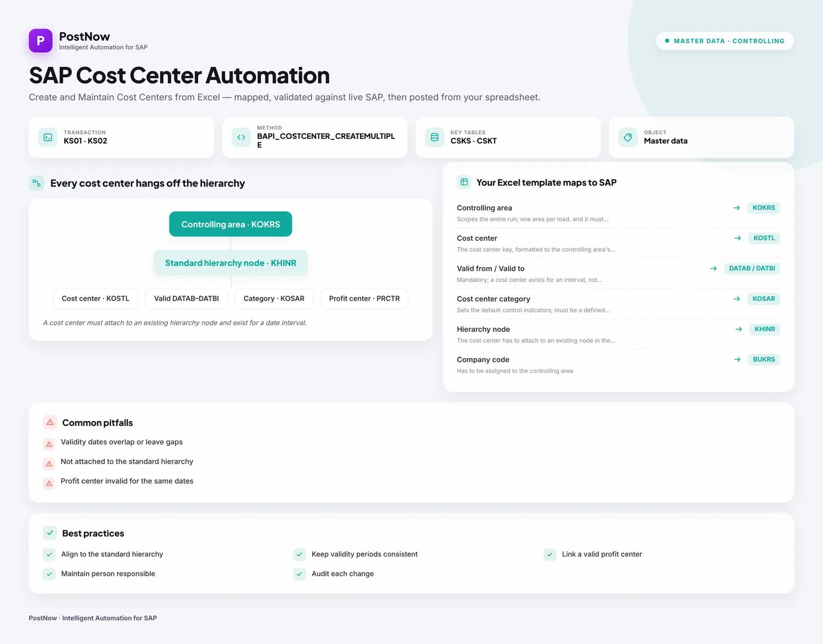Viewport: 823px width, 644px height.
Task: Click 'Controlling area' label in mapping list
Action: [x=484, y=208]
